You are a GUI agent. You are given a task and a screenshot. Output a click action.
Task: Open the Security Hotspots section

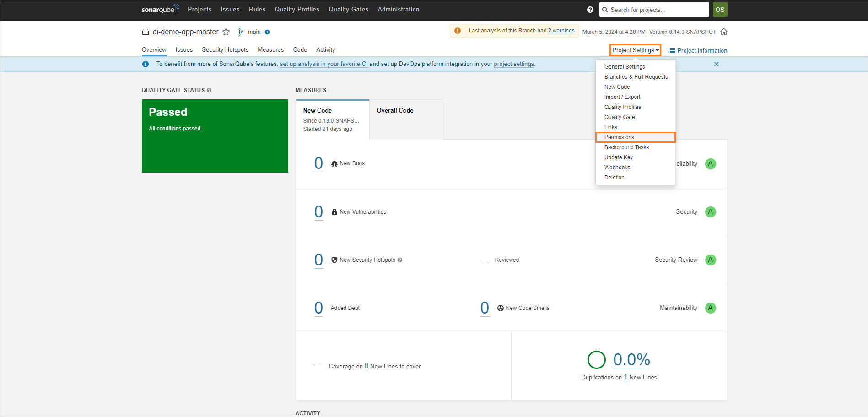point(225,49)
